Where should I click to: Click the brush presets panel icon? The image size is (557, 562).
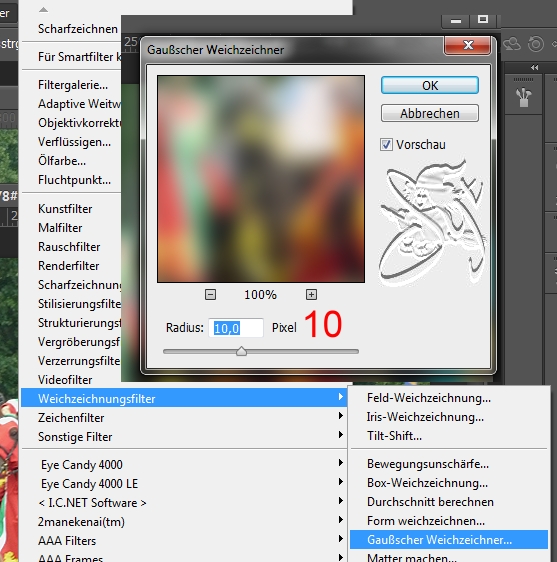pyautogui.click(x=523, y=97)
